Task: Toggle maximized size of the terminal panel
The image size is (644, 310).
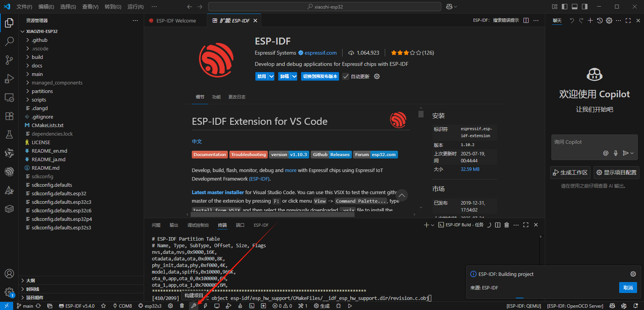Action: click(526, 225)
